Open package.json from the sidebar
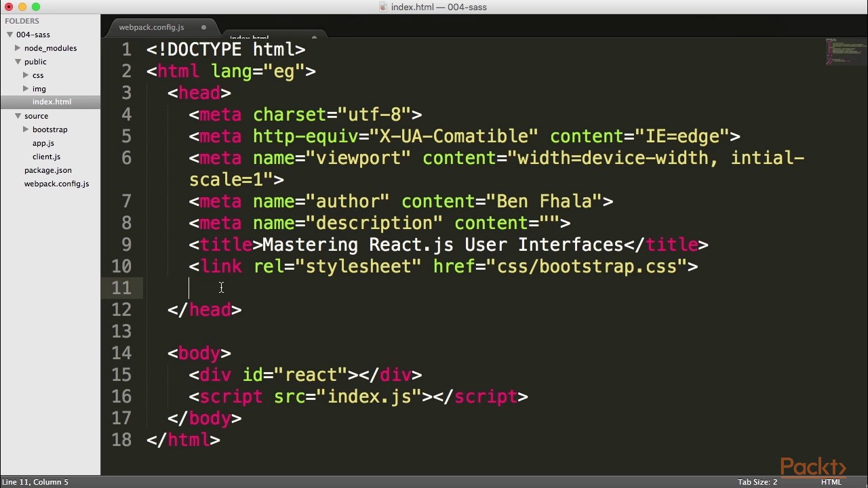 pos(48,170)
